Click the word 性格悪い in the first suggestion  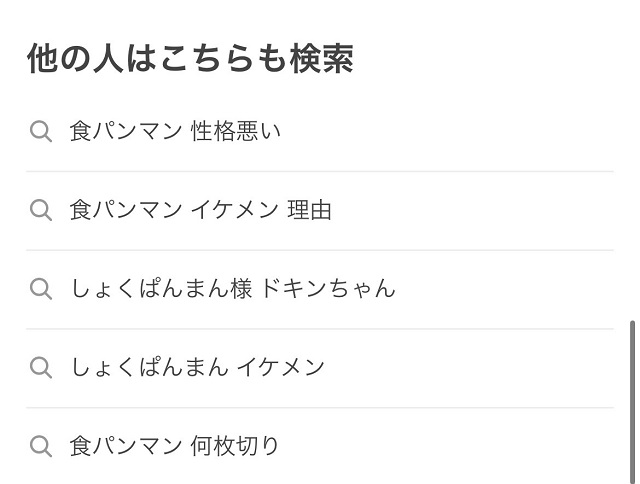(x=236, y=131)
